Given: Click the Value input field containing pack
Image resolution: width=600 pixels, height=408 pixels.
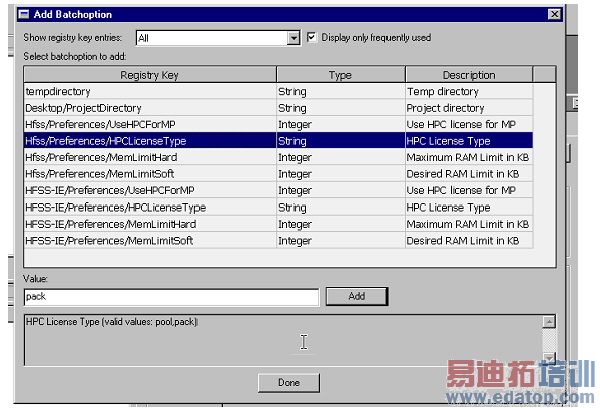Looking at the screenshot, I should click(171, 297).
